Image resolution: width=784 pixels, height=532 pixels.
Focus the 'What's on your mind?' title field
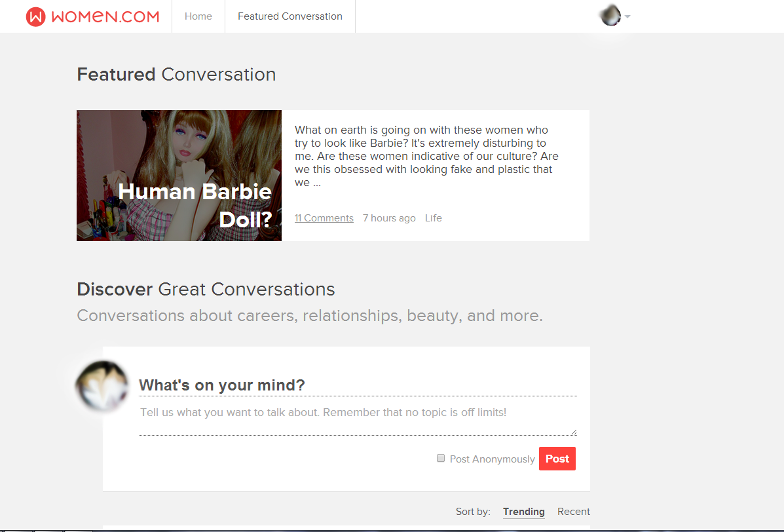[358, 385]
